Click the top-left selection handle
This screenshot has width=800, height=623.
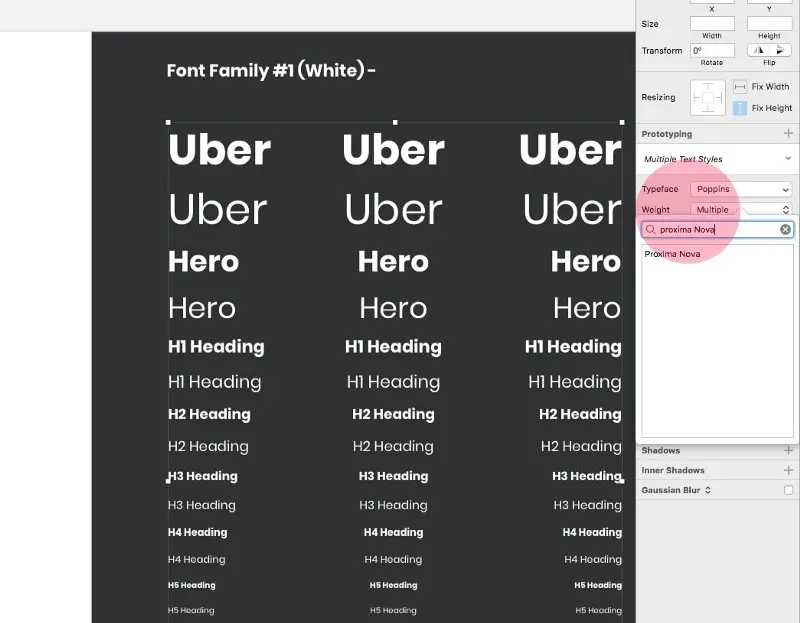(168, 122)
